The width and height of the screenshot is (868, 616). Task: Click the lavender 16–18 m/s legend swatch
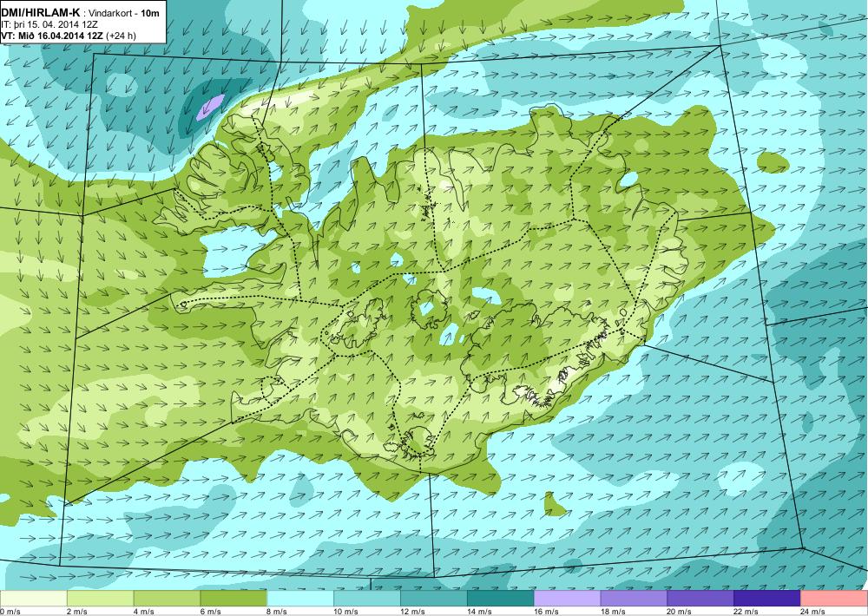tap(567, 599)
